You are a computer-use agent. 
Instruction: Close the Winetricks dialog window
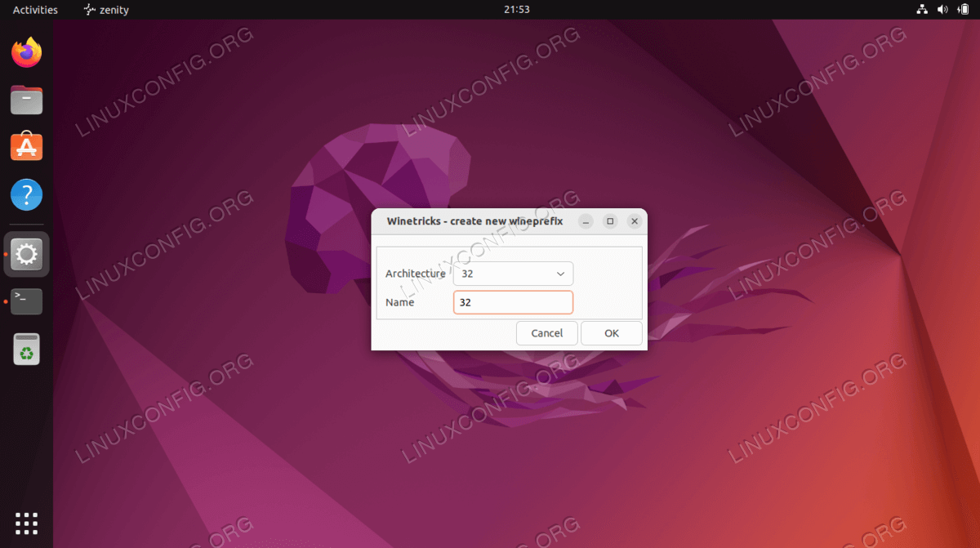point(635,221)
